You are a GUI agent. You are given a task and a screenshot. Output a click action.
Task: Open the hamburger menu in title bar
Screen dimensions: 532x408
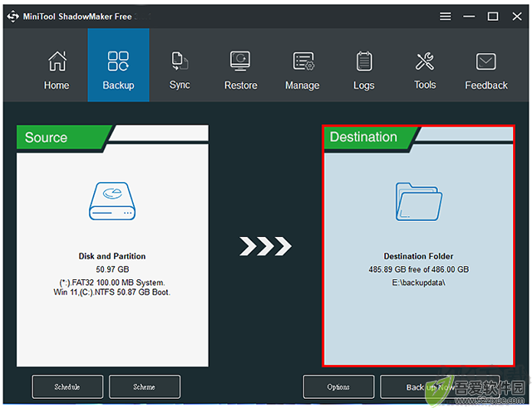(446, 17)
